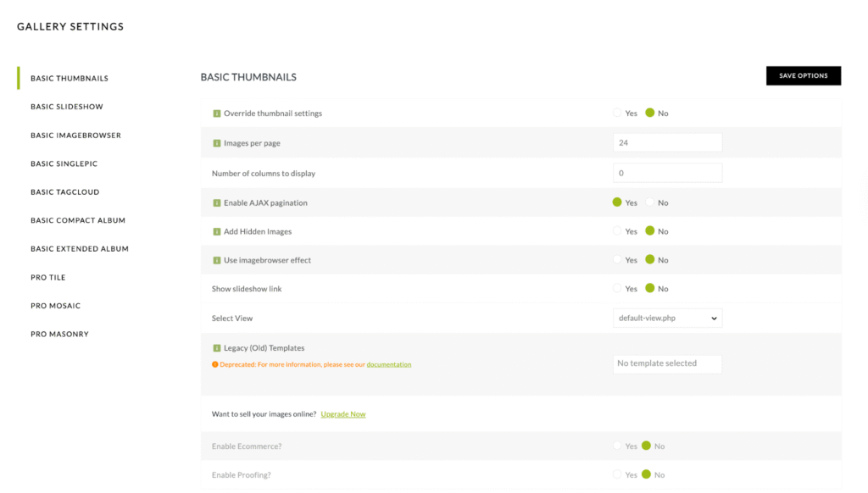Click the orange Deprecated warning icon

point(214,365)
